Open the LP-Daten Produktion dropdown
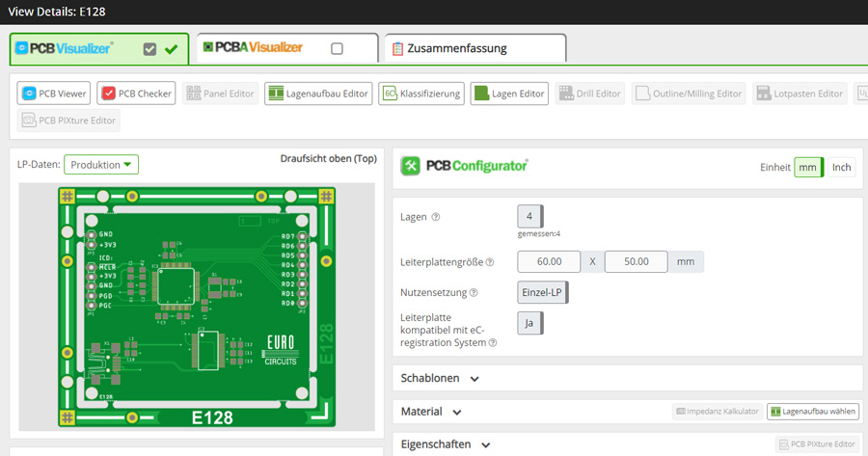 point(101,165)
